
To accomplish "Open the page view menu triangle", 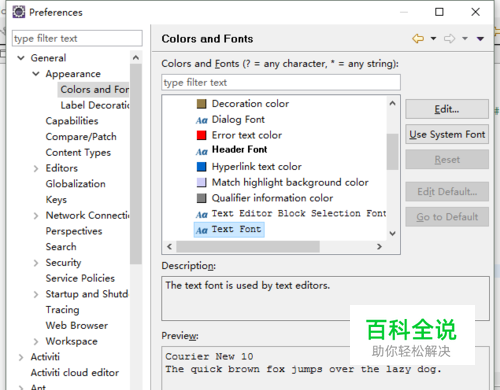I will tap(480, 39).
